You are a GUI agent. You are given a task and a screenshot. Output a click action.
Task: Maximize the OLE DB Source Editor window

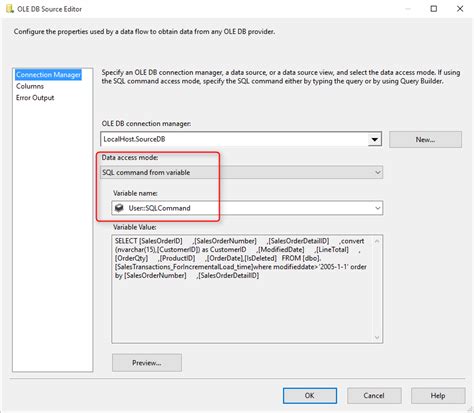(x=434, y=9)
